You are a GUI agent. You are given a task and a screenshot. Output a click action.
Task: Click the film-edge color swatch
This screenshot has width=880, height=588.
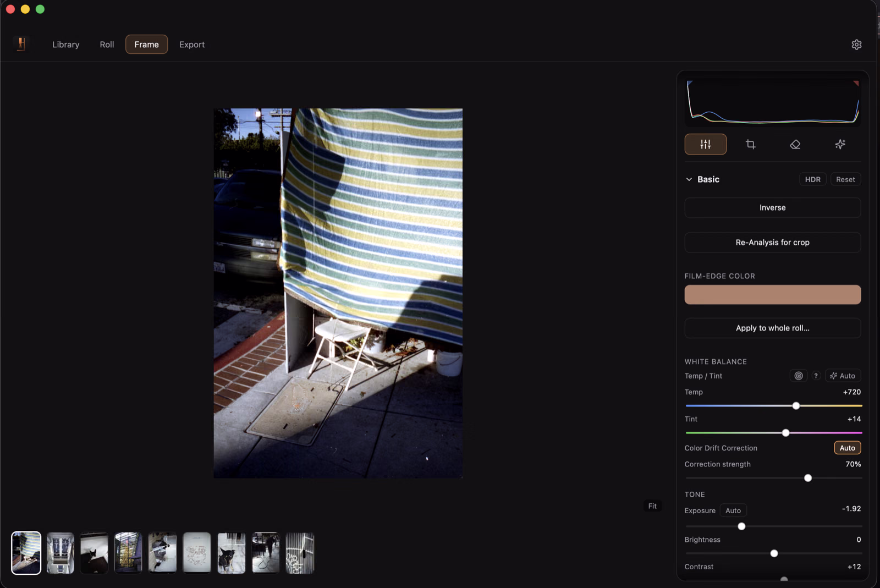[772, 294]
